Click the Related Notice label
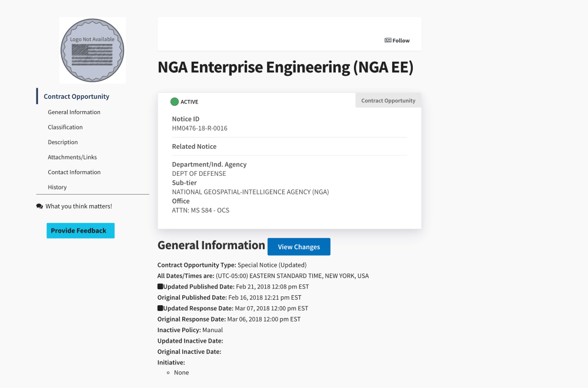Image resolution: width=588 pixels, height=388 pixels. pos(194,146)
